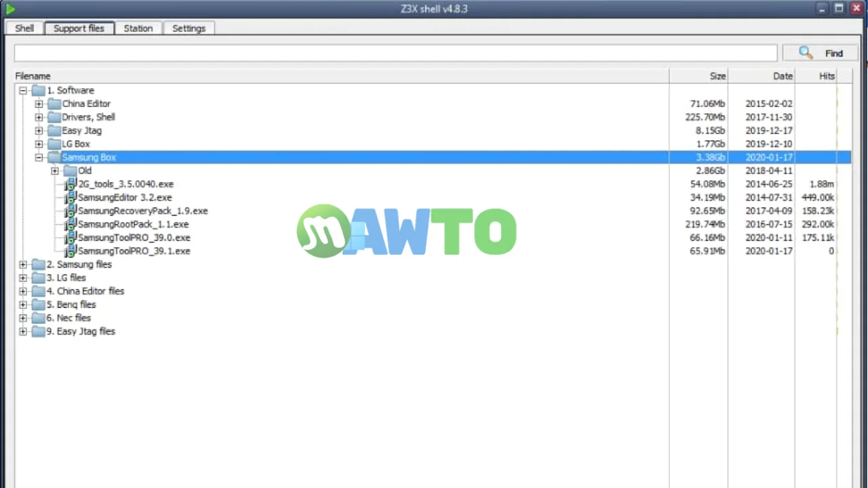Expand the 6. Nec files node
The width and height of the screenshot is (868, 488).
[23, 318]
